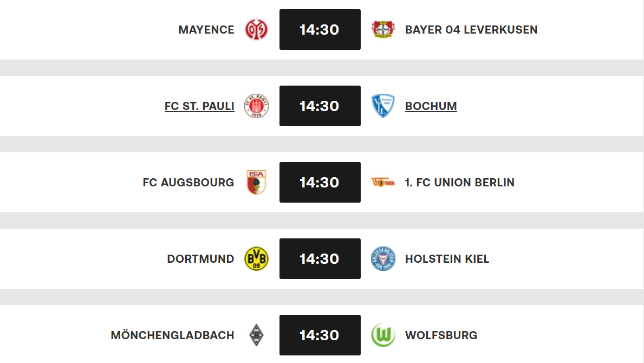The height and width of the screenshot is (363, 644).
Task: Click the 14:30 box for the Mayence fixture
Action: [x=320, y=30]
